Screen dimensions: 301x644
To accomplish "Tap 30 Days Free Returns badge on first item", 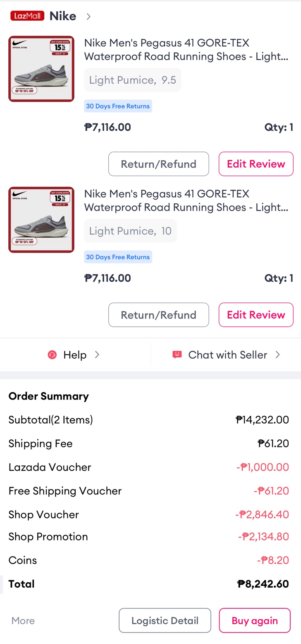I will [x=118, y=106].
